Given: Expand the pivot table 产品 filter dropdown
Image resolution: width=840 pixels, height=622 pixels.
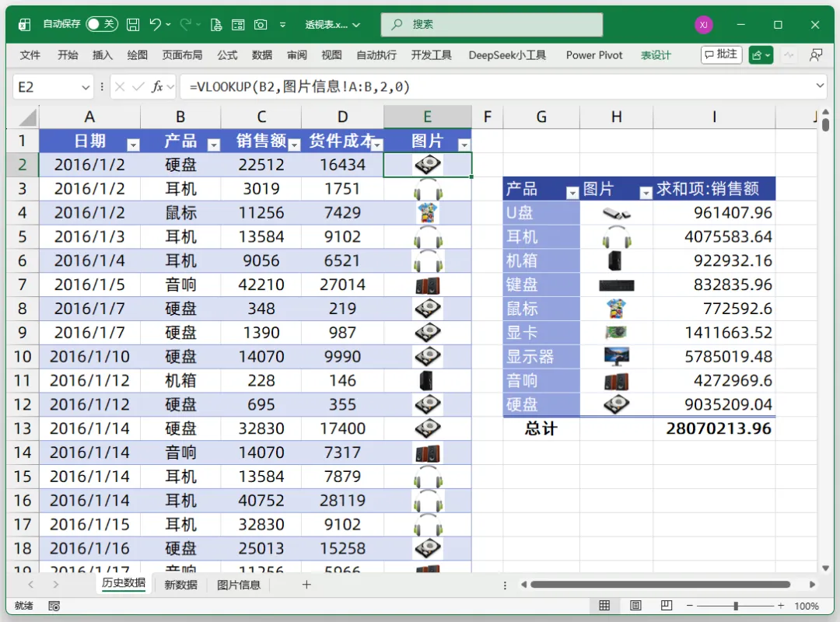Looking at the screenshot, I should click(x=572, y=193).
